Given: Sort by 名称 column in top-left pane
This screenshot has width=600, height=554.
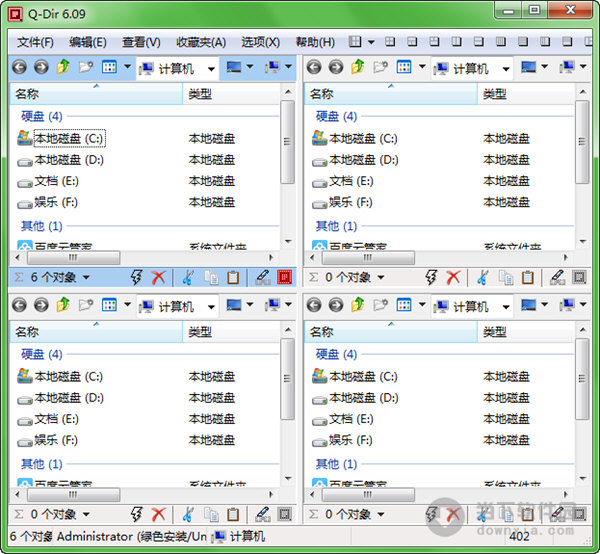Looking at the screenshot, I should coord(96,94).
